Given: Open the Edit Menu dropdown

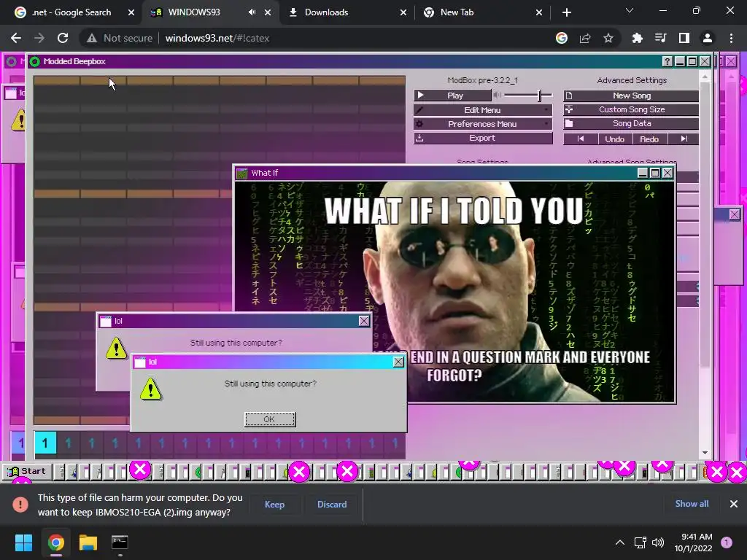Looking at the screenshot, I should (x=483, y=110).
